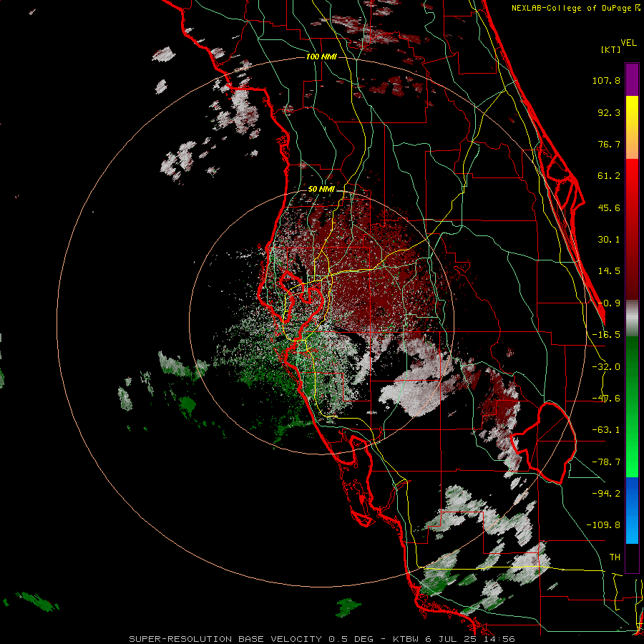644x644 pixels.
Task: Click the VEL legend title
Action: (x=628, y=43)
